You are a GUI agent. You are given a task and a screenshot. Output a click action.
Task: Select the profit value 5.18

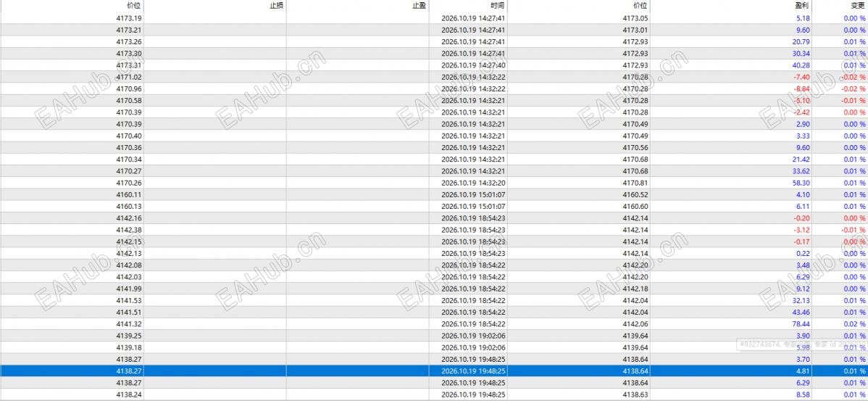click(804, 18)
